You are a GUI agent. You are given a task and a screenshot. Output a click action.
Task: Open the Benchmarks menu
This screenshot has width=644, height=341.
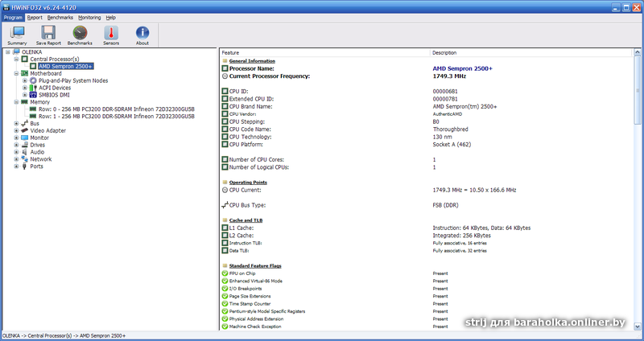tap(60, 18)
